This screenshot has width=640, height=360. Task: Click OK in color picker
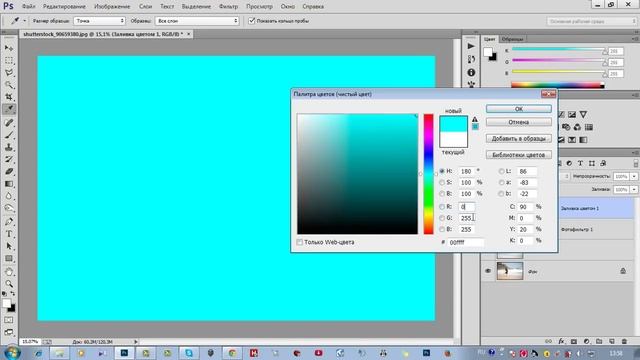(518, 109)
